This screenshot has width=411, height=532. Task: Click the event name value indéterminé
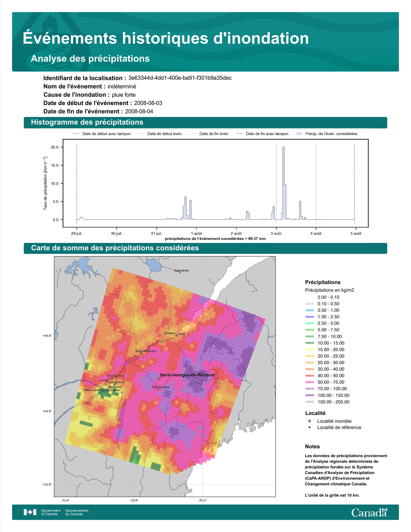coord(122,86)
